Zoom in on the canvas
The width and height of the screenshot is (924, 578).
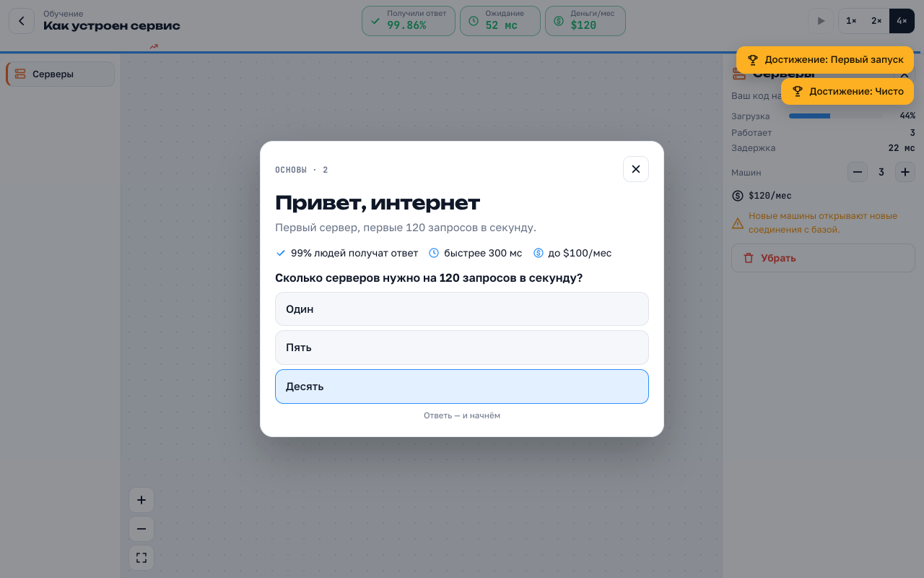pos(141,500)
